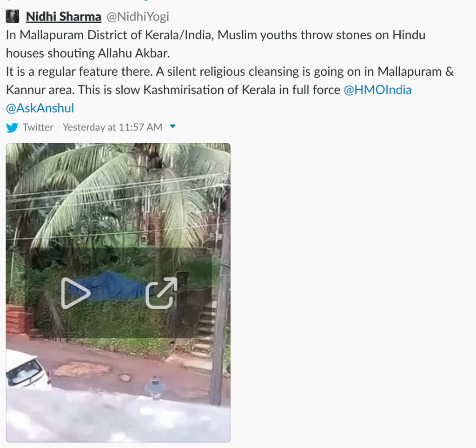
Task: Click the white car in video preview
Action: (x=27, y=369)
